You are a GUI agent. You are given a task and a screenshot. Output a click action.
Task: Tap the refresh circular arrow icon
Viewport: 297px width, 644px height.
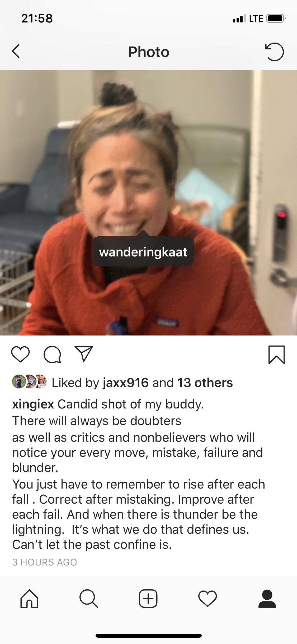[274, 52]
